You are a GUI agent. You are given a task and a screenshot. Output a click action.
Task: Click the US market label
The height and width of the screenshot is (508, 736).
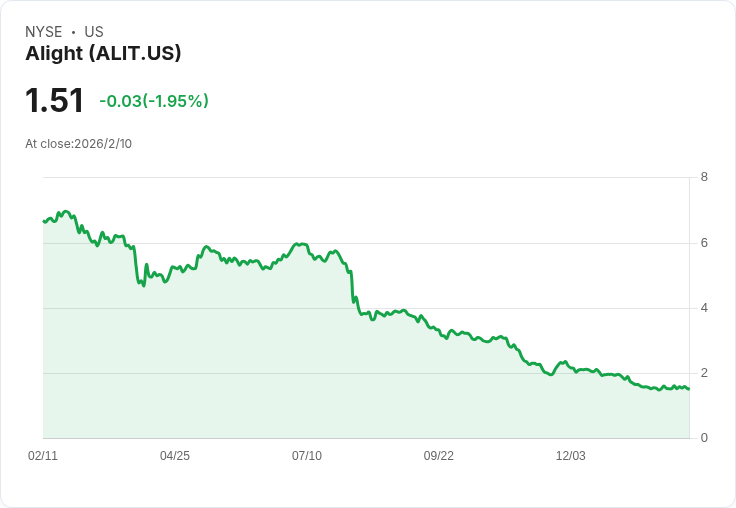(94, 32)
